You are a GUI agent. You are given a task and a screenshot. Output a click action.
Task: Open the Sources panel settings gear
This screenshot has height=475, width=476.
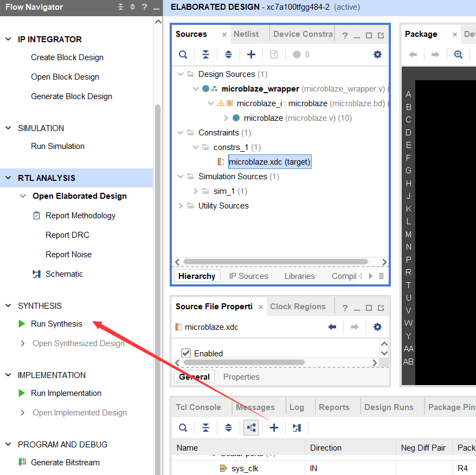point(378,55)
